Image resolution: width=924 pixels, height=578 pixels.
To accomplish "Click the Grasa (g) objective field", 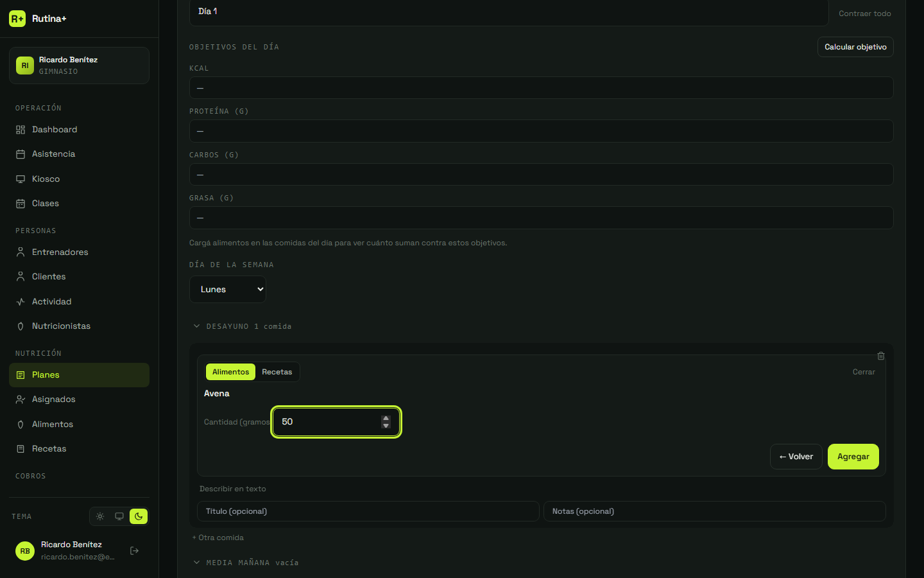I will [541, 218].
